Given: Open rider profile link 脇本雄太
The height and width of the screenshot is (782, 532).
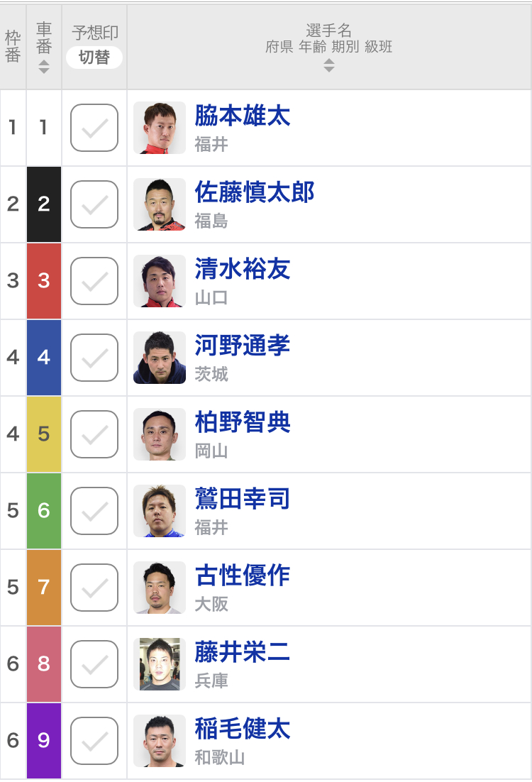Looking at the screenshot, I should (243, 116).
